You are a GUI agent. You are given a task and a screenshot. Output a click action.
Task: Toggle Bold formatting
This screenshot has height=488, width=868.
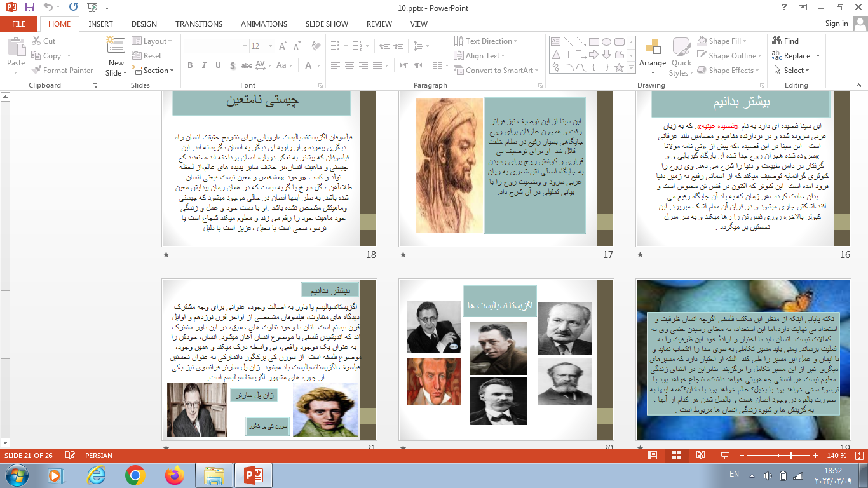[190, 66]
